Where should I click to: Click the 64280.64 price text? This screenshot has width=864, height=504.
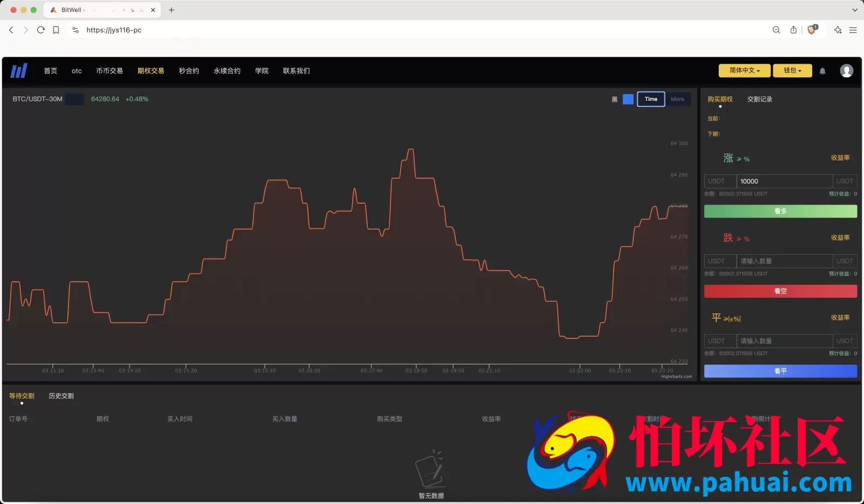(x=105, y=99)
